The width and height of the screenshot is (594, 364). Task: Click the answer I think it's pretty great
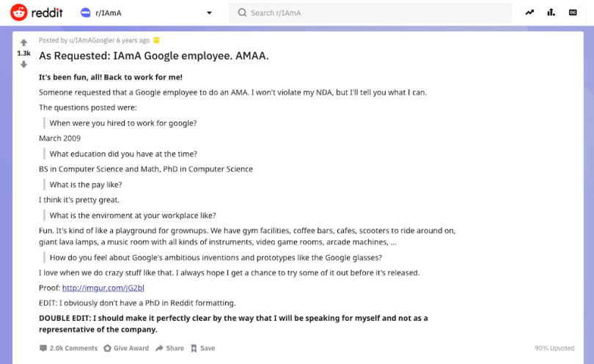(x=79, y=200)
